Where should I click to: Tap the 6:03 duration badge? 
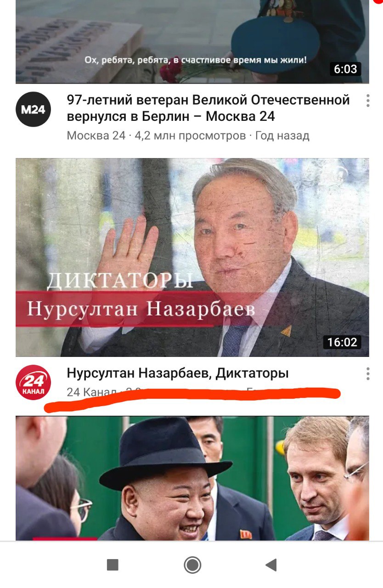tap(345, 69)
